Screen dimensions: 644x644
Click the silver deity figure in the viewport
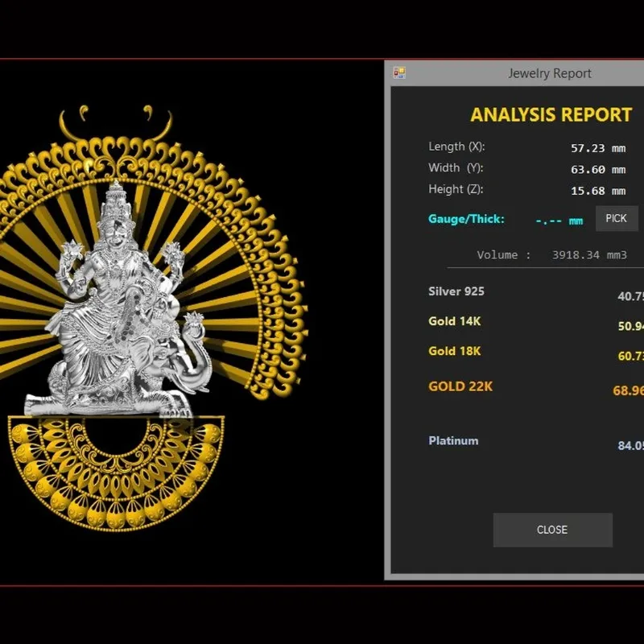pyautogui.click(x=118, y=299)
